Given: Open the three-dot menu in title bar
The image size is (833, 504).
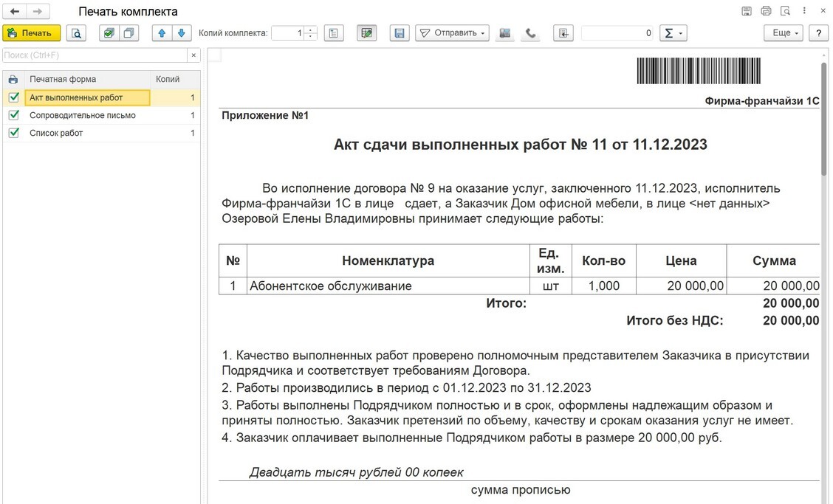Looking at the screenshot, I should (804, 10).
